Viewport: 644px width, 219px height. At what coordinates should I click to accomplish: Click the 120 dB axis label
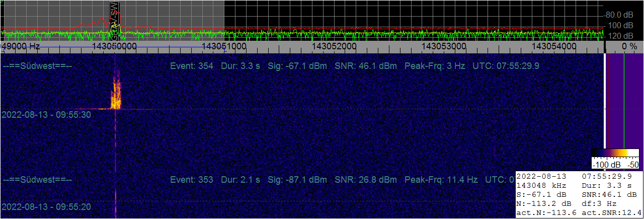(621, 36)
